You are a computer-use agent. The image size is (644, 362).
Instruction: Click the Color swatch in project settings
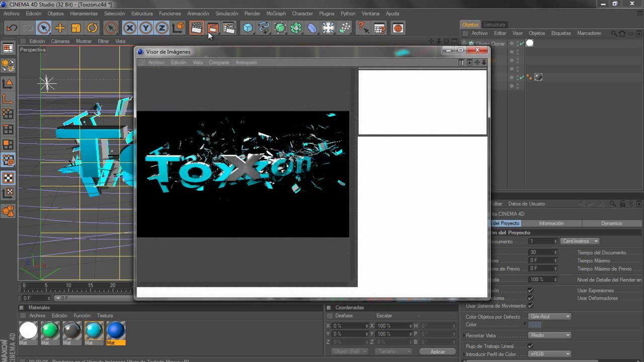[535, 325]
